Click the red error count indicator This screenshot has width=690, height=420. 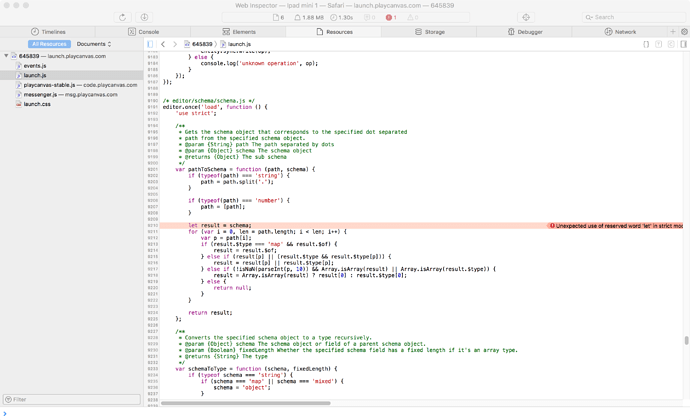point(391,17)
